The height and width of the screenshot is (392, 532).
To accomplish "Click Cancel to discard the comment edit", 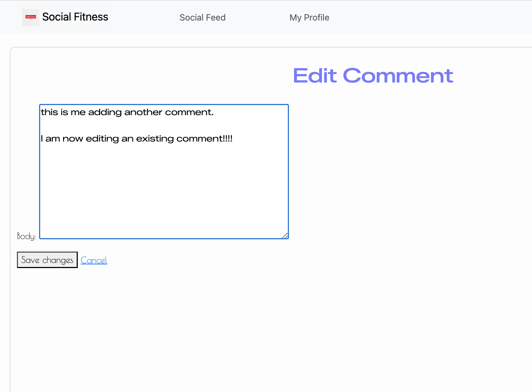I will [94, 260].
